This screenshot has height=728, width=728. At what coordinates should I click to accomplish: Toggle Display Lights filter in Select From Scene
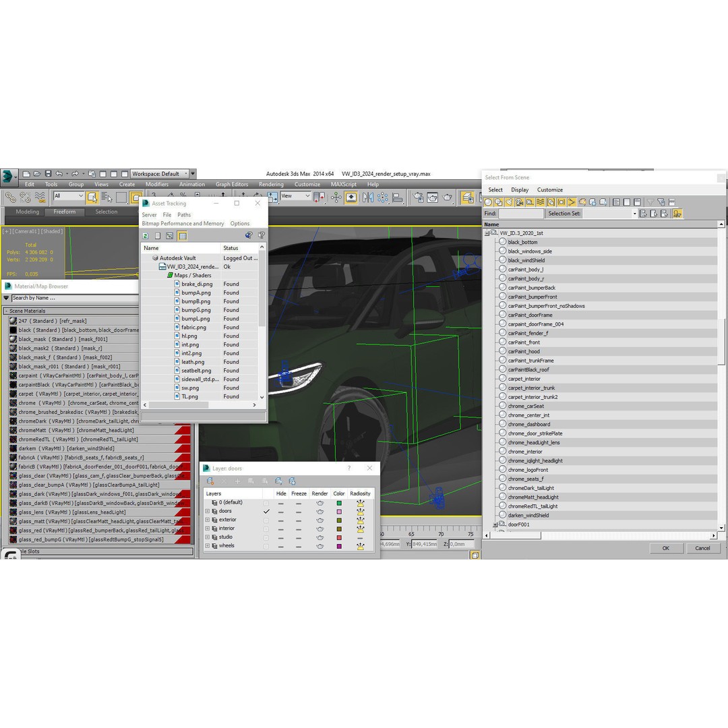tap(509, 202)
